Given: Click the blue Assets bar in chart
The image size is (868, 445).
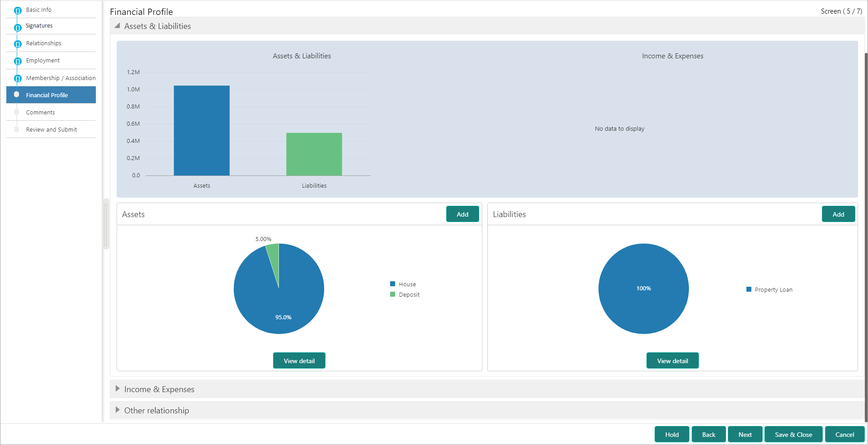Looking at the screenshot, I should point(202,131).
